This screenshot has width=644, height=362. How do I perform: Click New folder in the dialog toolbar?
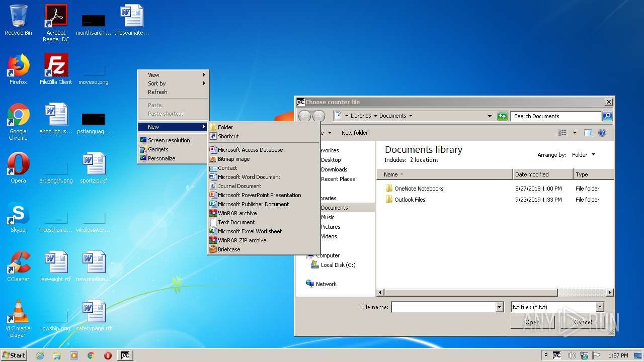coord(355,133)
